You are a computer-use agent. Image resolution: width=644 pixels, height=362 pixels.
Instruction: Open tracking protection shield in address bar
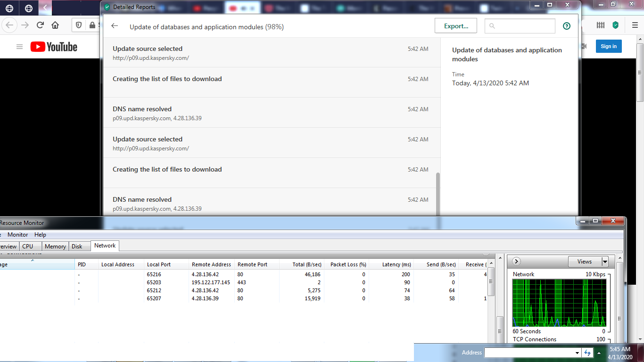point(79,25)
